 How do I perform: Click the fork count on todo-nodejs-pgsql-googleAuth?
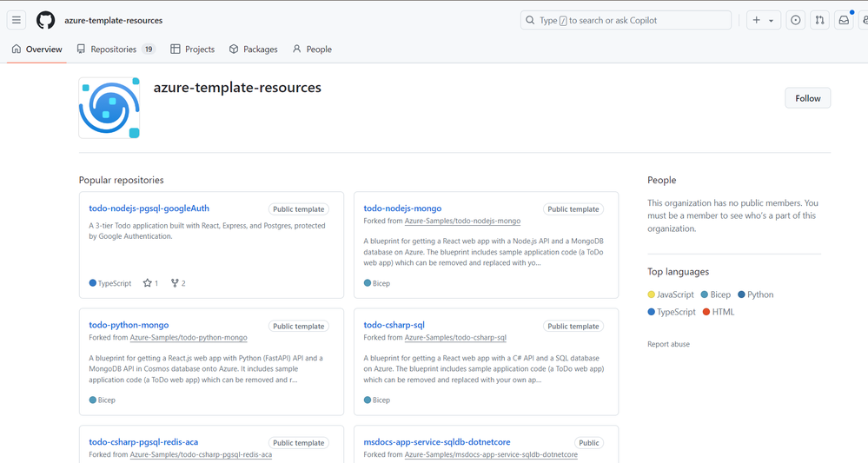pos(178,283)
